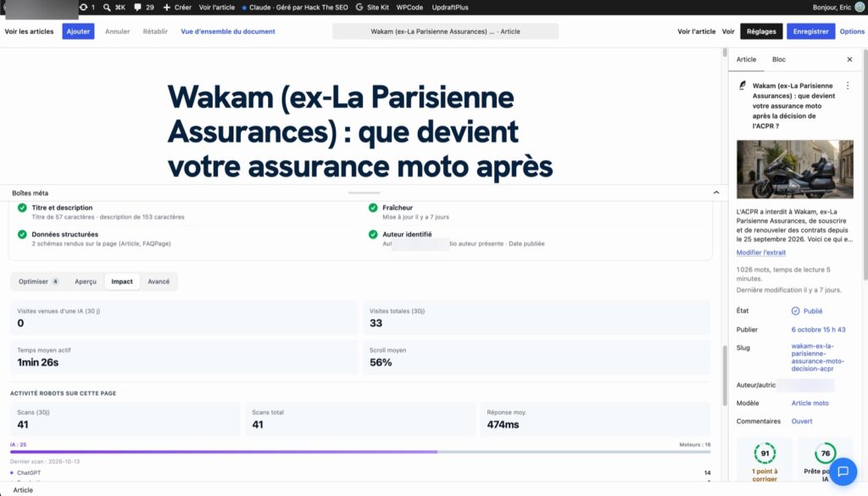Close the settings sidebar
The image size is (868, 496).
pos(849,59)
